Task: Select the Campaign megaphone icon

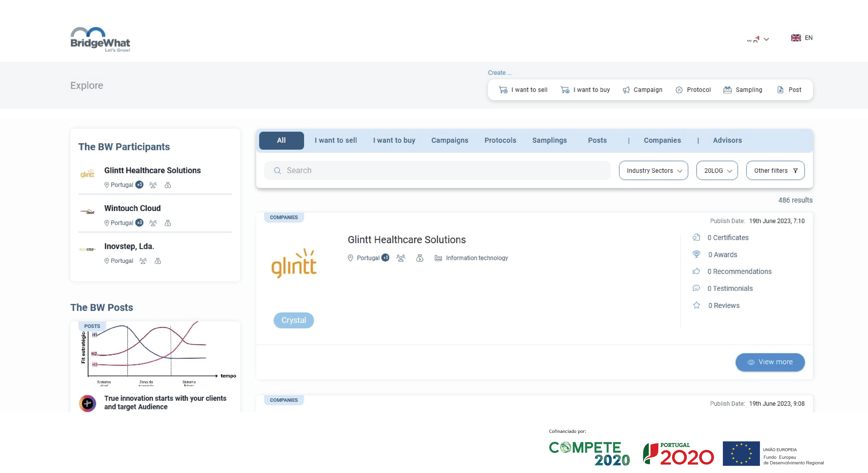Action: (626, 90)
